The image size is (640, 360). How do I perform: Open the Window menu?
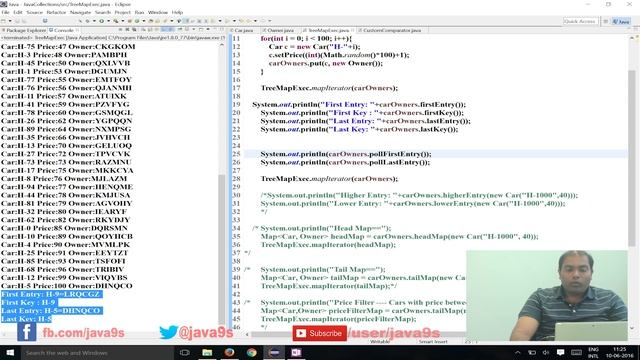click(x=158, y=12)
